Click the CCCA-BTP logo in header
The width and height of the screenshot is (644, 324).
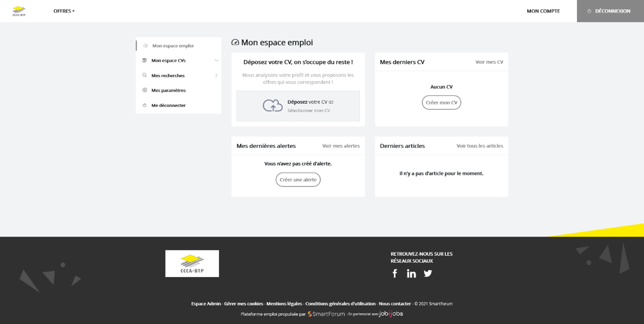pos(19,11)
